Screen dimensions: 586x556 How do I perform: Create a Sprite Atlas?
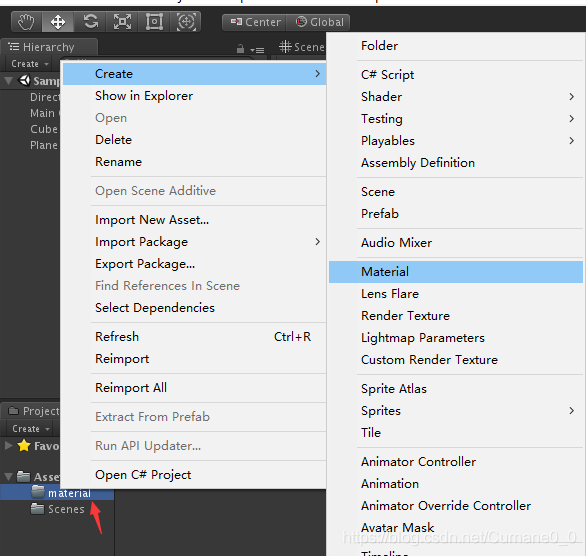(x=456, y=389)
